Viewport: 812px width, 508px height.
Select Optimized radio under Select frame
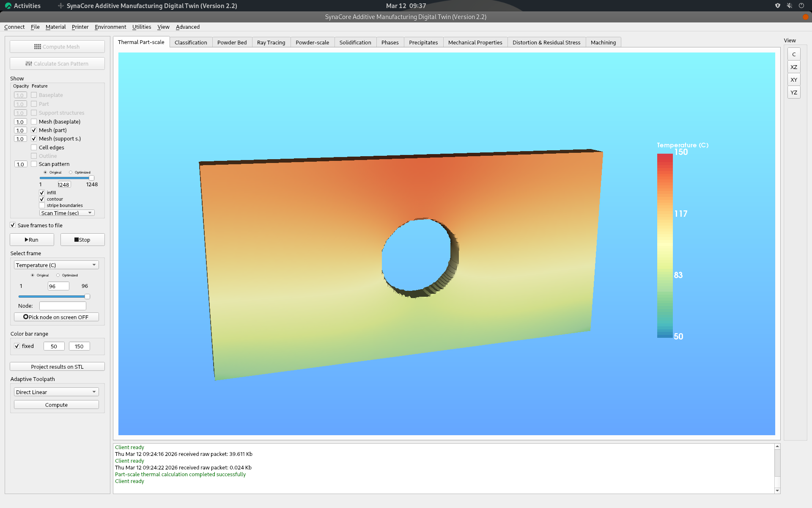[58, 275]
